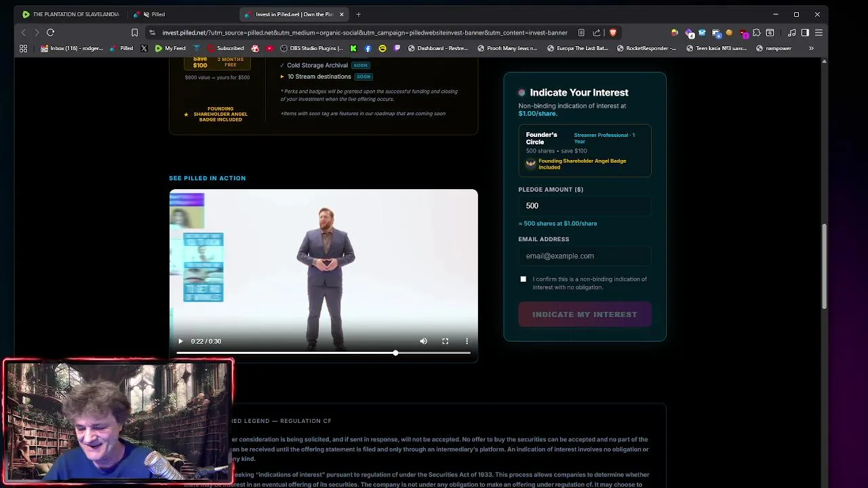This screenshot has width=868, height=488.
Task: Open the Kick 'K' bookmark icon
Action: click(x=353, y=48)
